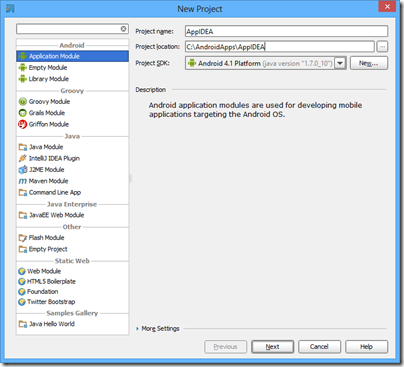Expand the More Settings section
404x367 pixels.
click(x=137, y=329)
